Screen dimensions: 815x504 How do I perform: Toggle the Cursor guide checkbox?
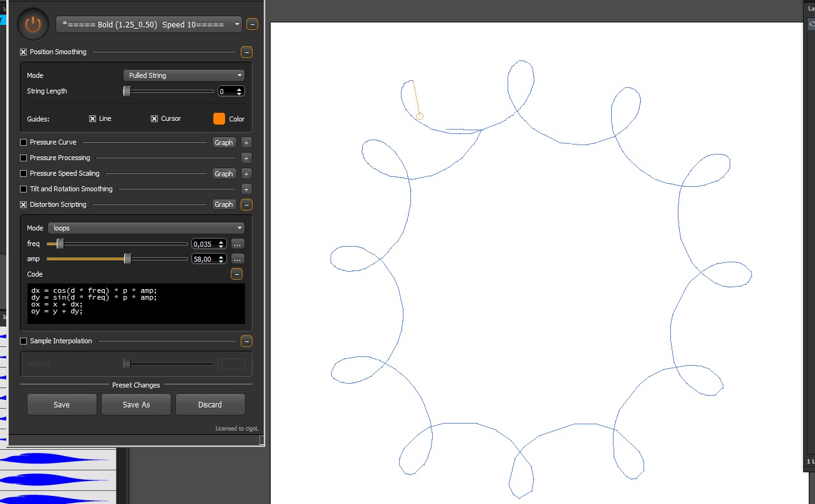(154, 118)
